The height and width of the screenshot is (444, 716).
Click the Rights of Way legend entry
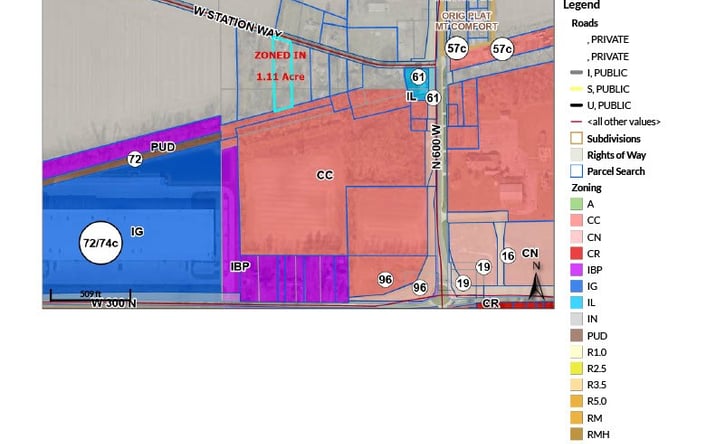608,155
